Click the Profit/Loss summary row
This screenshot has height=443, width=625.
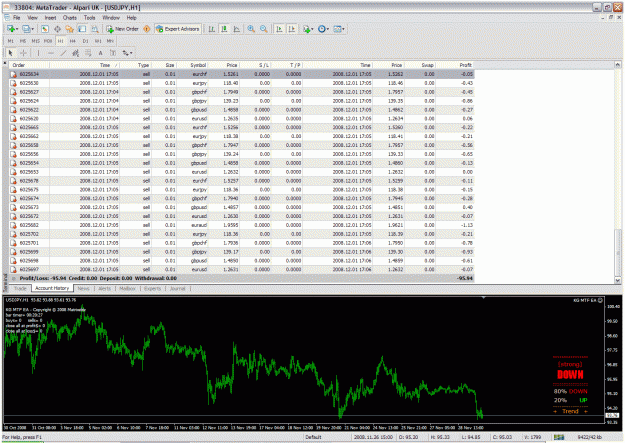[x=242, y=278]
